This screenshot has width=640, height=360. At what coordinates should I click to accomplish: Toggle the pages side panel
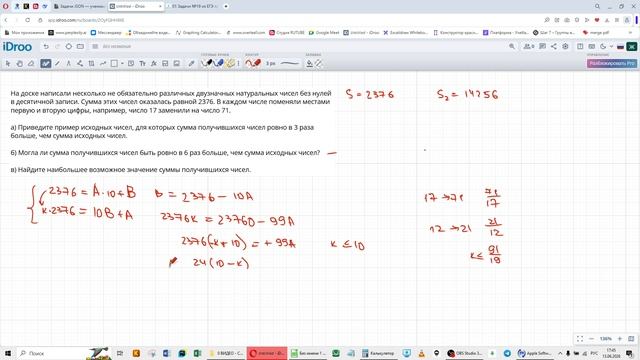(580, 47)
